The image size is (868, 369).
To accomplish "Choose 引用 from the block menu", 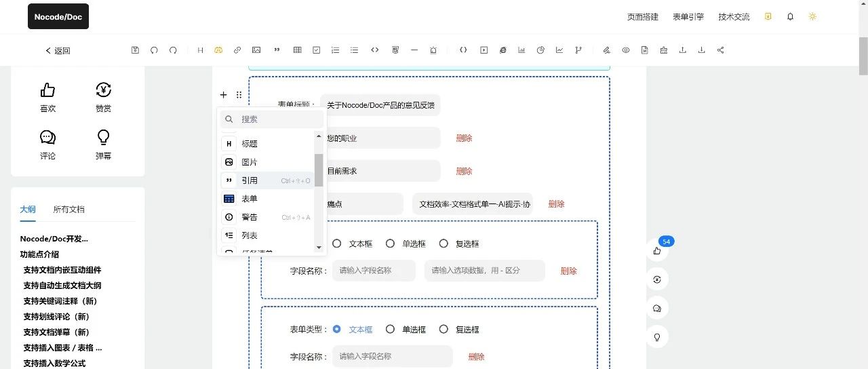I will (267, 180).
